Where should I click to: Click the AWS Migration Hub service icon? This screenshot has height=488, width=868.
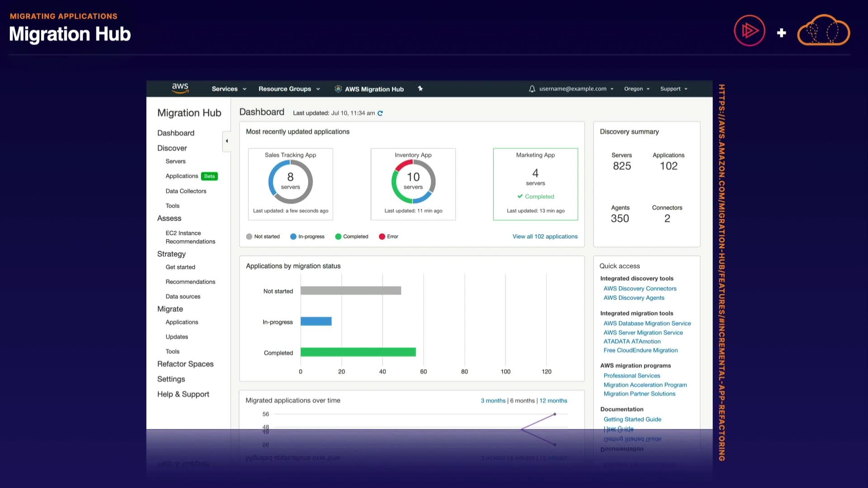pos(338,89)
